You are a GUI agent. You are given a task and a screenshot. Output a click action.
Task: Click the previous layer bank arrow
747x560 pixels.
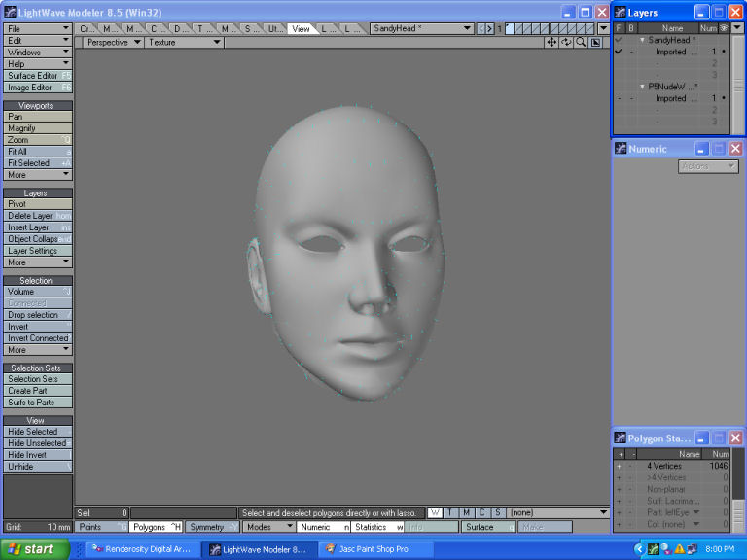pyautogui.click(x=480, y=29)
